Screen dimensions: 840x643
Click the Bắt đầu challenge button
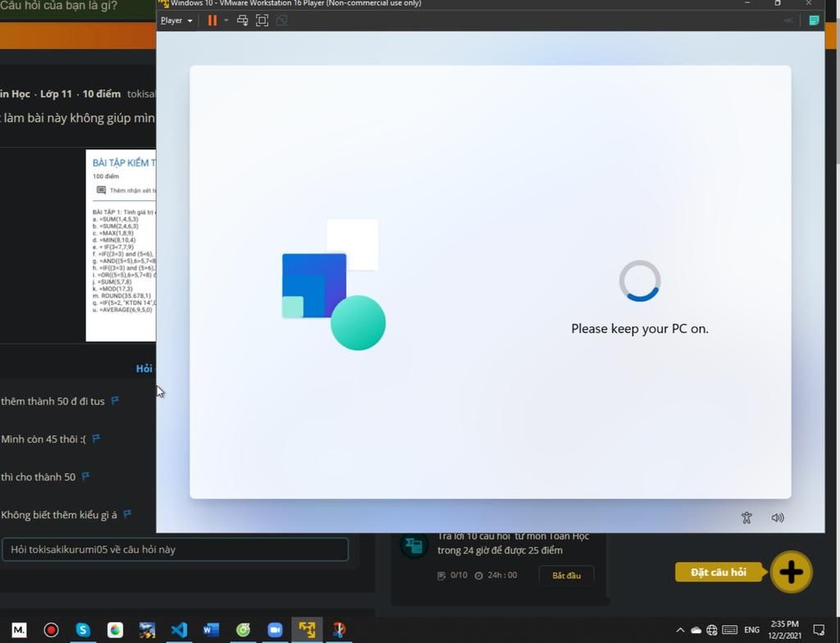click(566, 575)
